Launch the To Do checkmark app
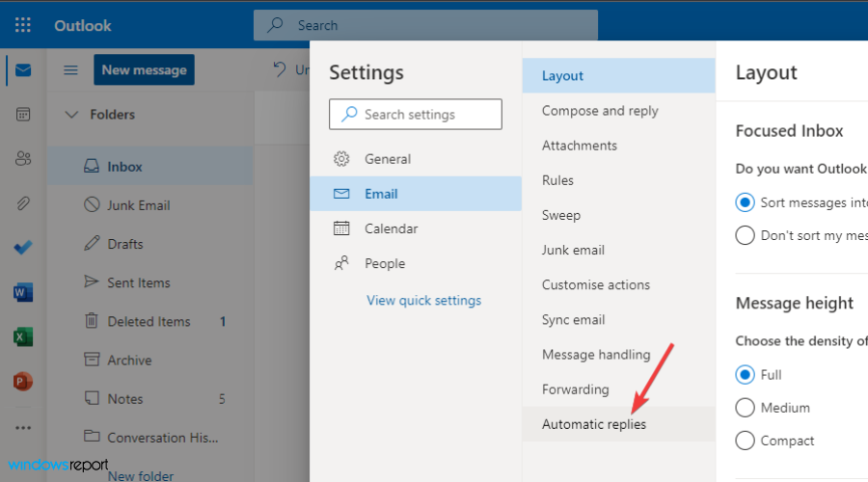Screen dimensions: 868x482 click(23, 248)
